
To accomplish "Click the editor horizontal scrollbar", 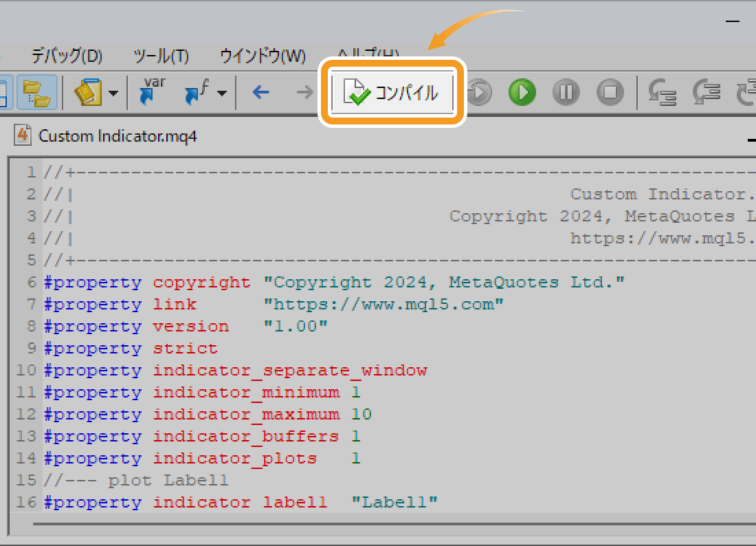I will (394, 523).
